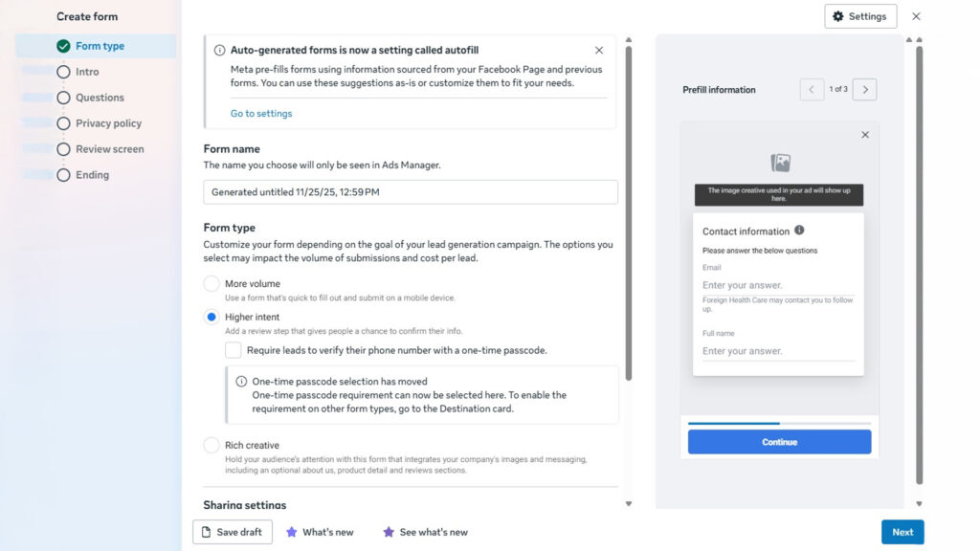Click the info icon next to Contact information
Screen dimensions: 980x551
801,231
